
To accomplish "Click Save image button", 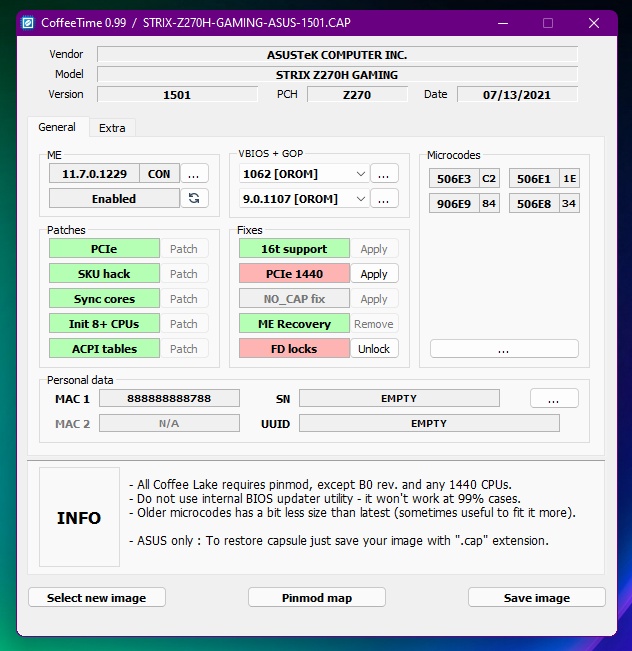I will 536,597.
